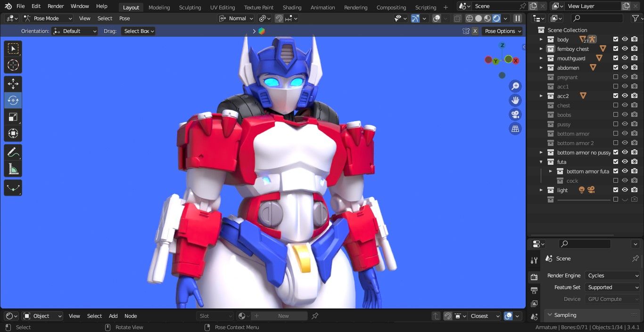Viewport: 644px width, 332px height.
Task: Open the Pose Mode dropdown
Action: (48, 18)
